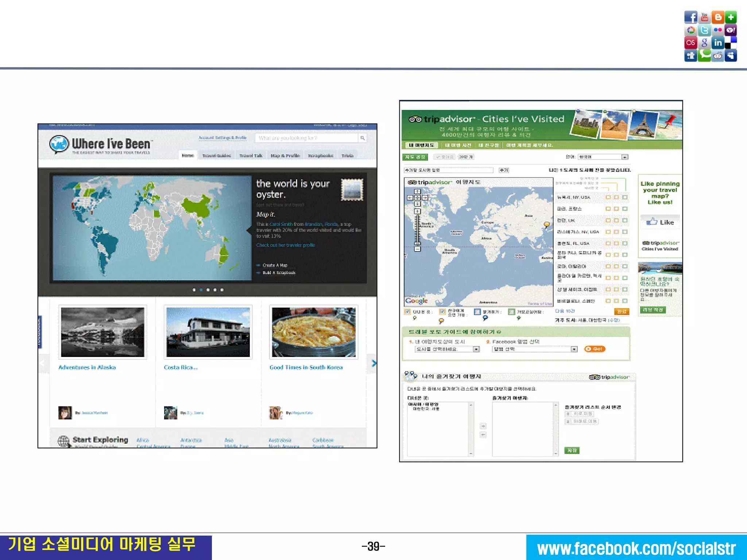Click the search magnifier icon on Where I've Been

362,138
